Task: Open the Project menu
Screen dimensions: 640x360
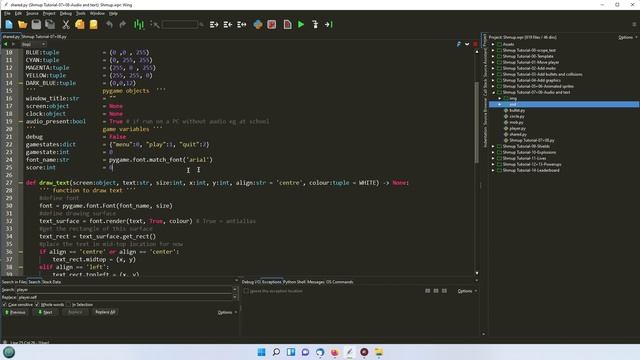Action: coord(49,13)
